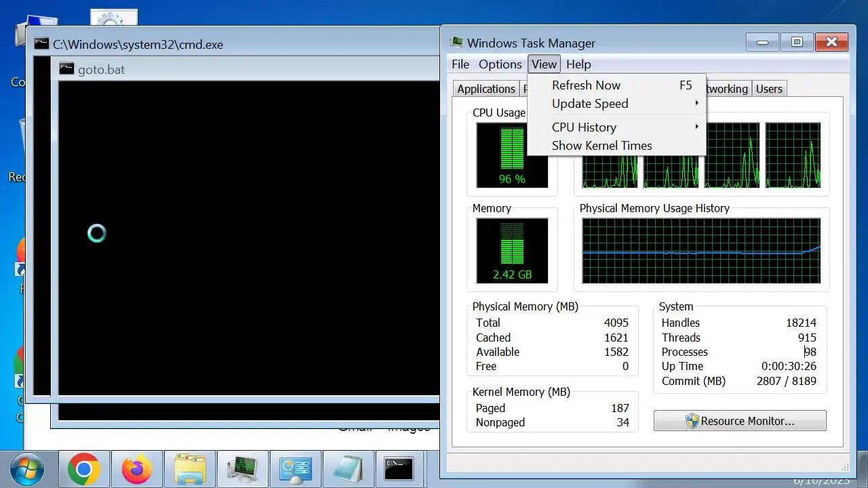Maximize the Windows Task Manager window
Screen dimensions: 868x488
(797, 42)
